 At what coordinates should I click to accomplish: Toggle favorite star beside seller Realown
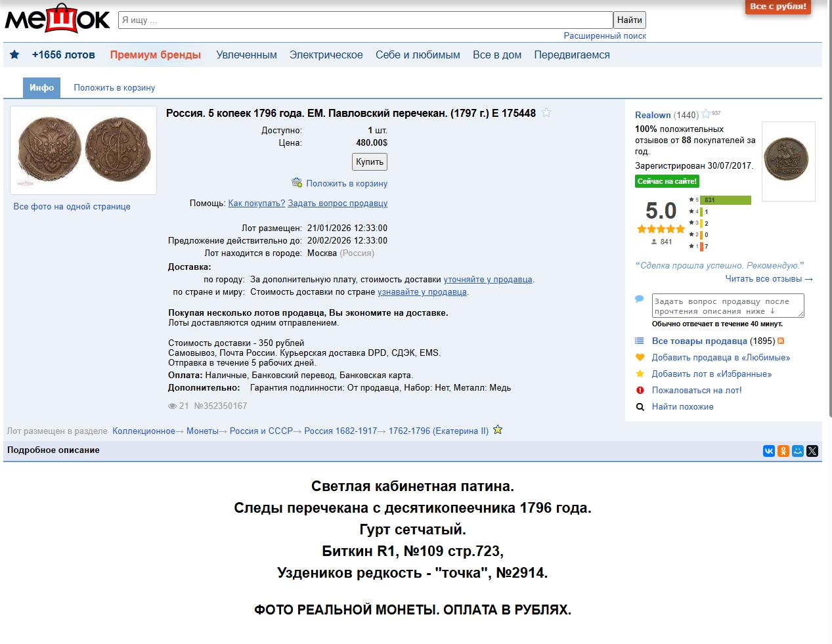click(x=705, y=114)
